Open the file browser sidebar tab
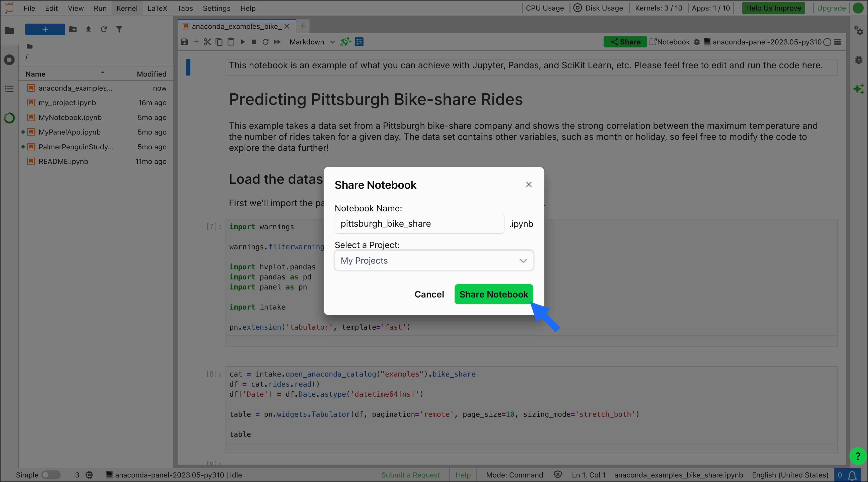 (x=10, y=30)
